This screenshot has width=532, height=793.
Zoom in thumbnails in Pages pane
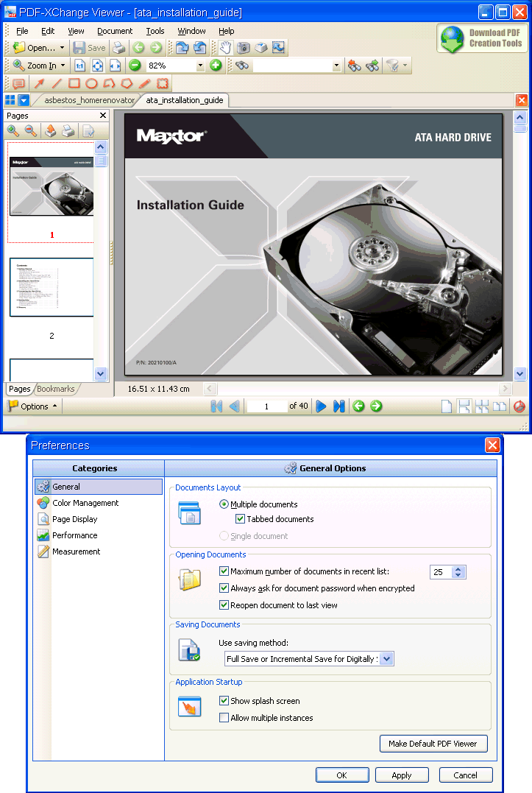click(x=13, y=131)
